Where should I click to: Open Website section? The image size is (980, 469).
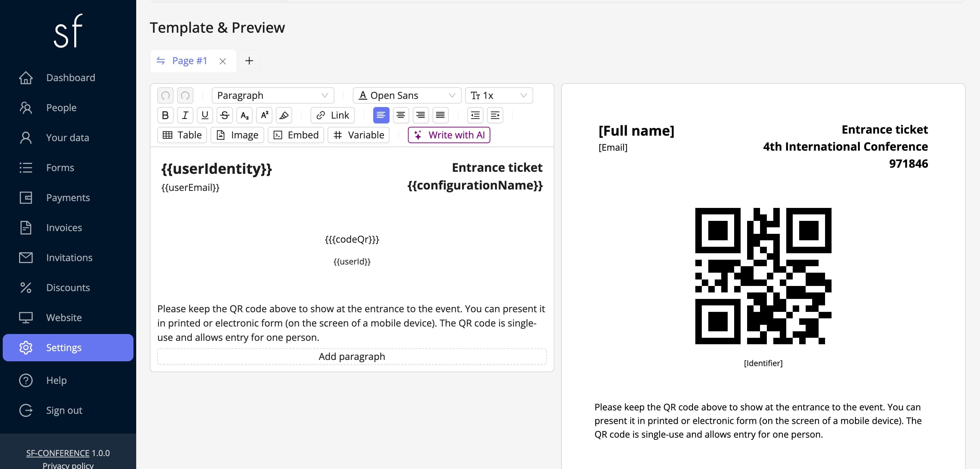click(68, 317)
